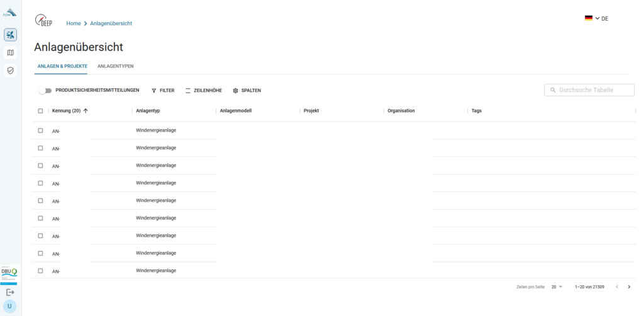Select the Anlagen & Projekte tab

[62, 66]
